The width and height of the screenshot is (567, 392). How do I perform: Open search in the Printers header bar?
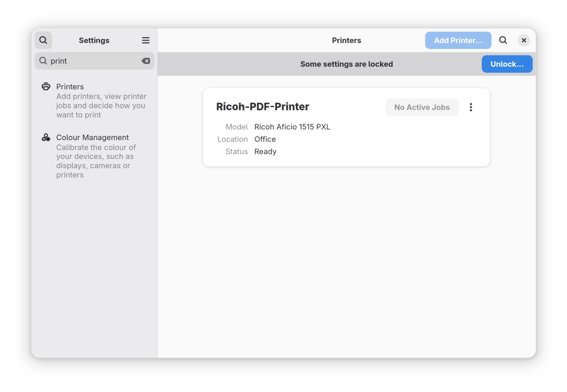(503, 40)
